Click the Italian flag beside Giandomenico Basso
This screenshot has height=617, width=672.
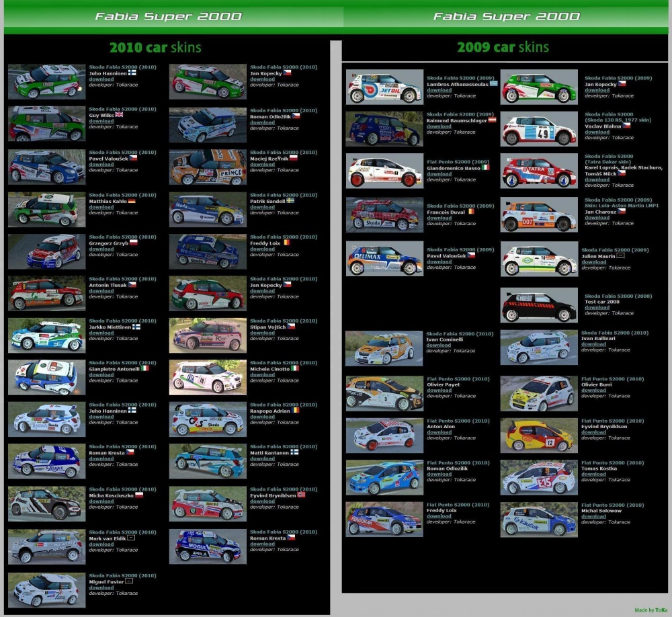pos(486,167)
